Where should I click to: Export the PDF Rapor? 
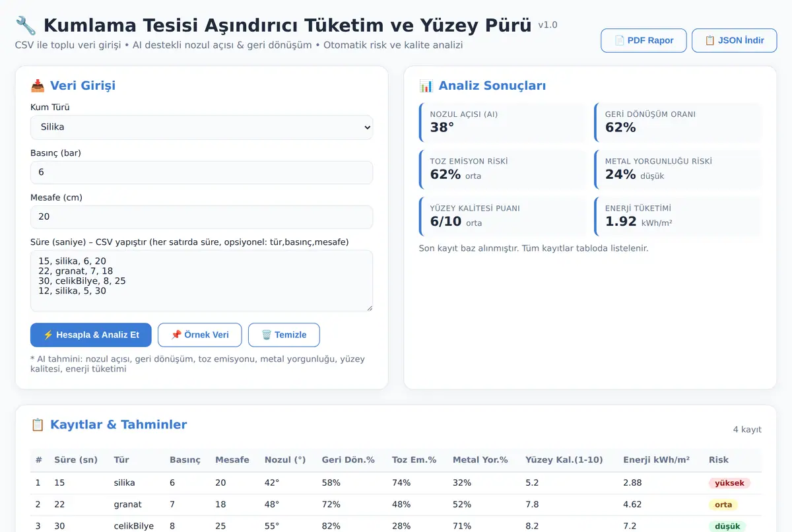(x=643, y=40)
